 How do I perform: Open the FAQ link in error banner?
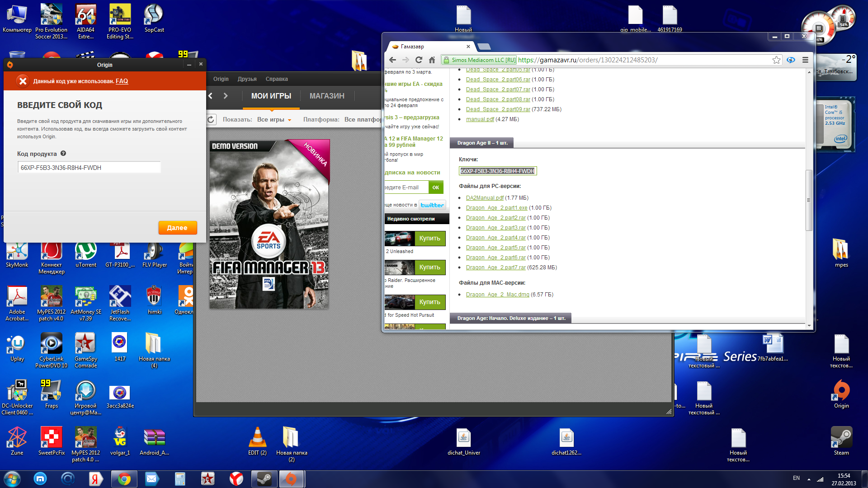pos(122,81)
